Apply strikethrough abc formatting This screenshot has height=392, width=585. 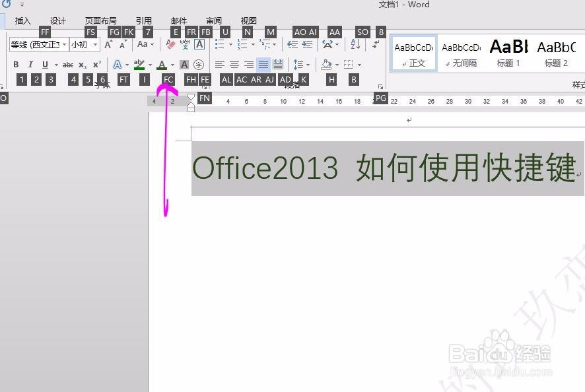[67, 65]
